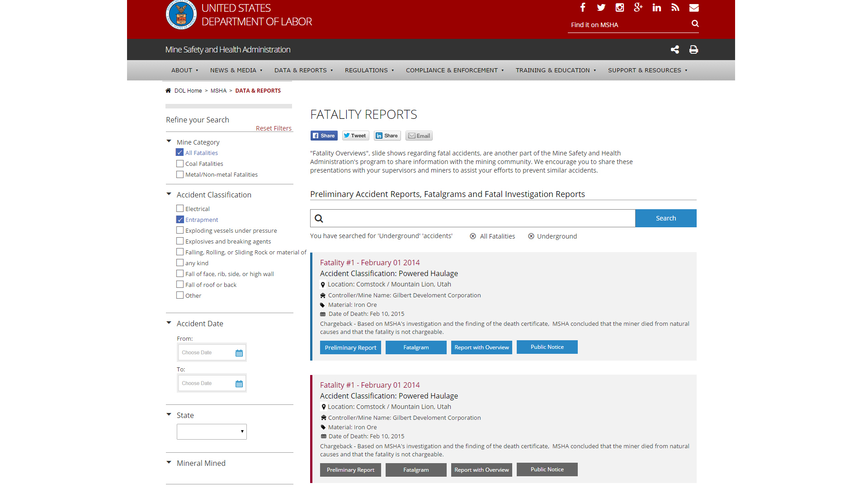Image resolution: width=868 pixels, height=488 pixels.
Task: Click the Twitter icon in header
Action: [601, 7]
